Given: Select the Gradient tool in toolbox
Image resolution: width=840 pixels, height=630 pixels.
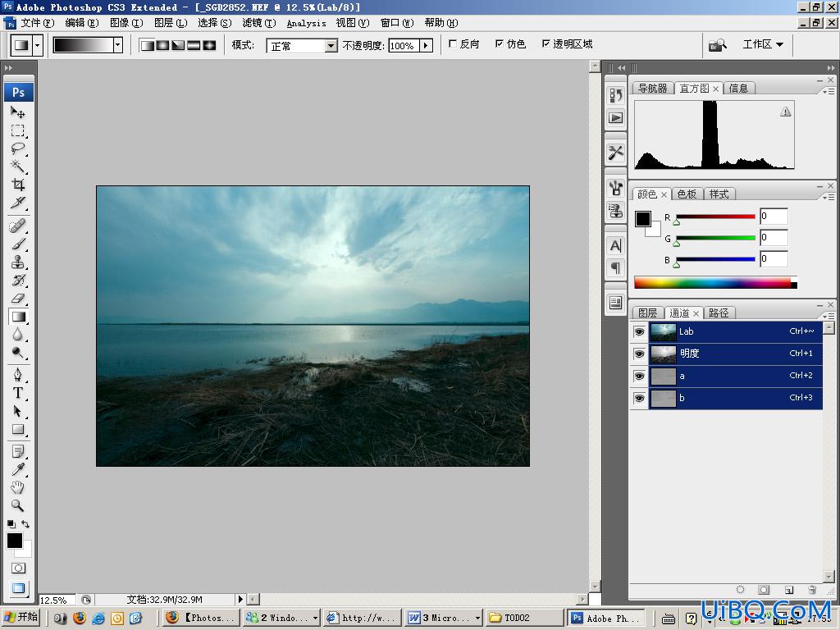Looking at the screenshot, I should point(18,317).
